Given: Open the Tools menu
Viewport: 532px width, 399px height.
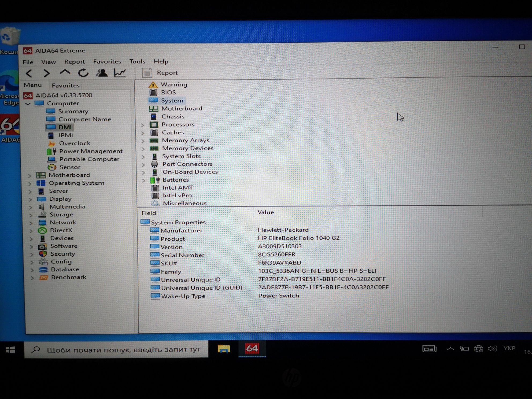Looking at the screenshot, I should [x=137, y=61].
